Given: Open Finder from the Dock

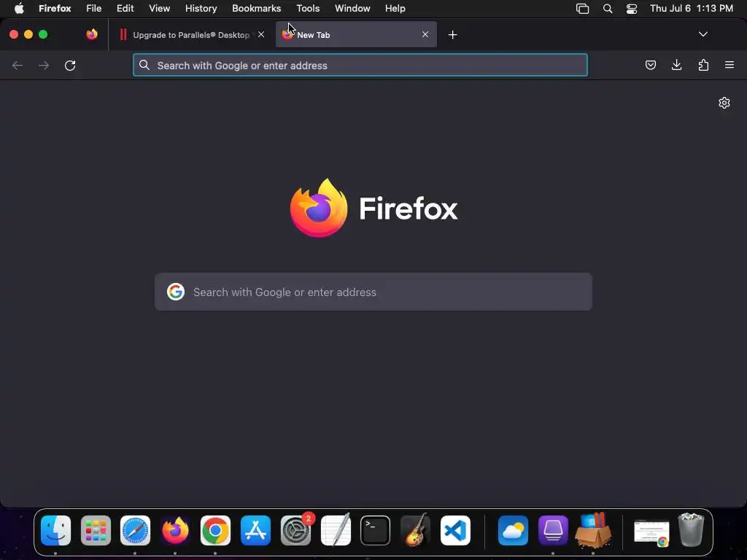Looking at the screenshot, I should (x=55, y=531).
